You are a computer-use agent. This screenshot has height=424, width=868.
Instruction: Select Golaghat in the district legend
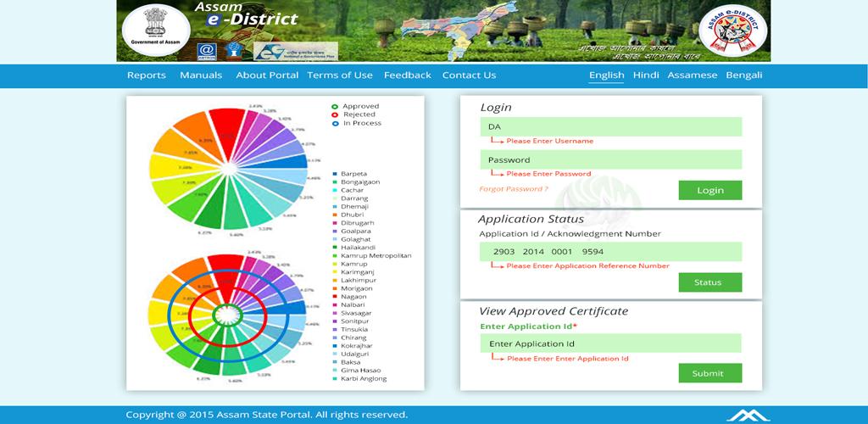[356, 239]
